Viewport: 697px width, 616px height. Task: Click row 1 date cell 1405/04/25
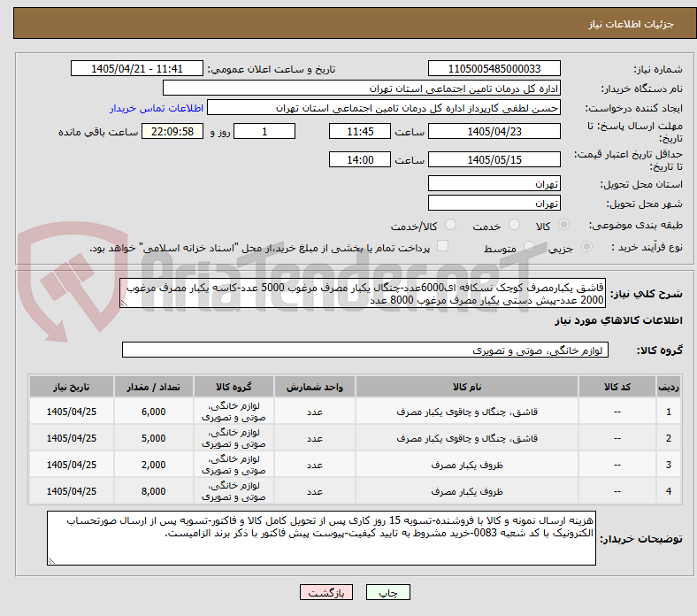72,412
